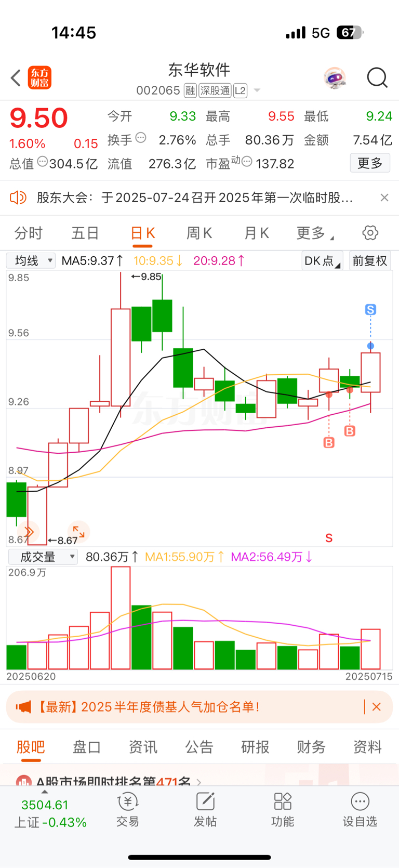Tap the 今开 9.33 value
The height and width of the screenshot is (868, 399).
click(x=183, y=116)
